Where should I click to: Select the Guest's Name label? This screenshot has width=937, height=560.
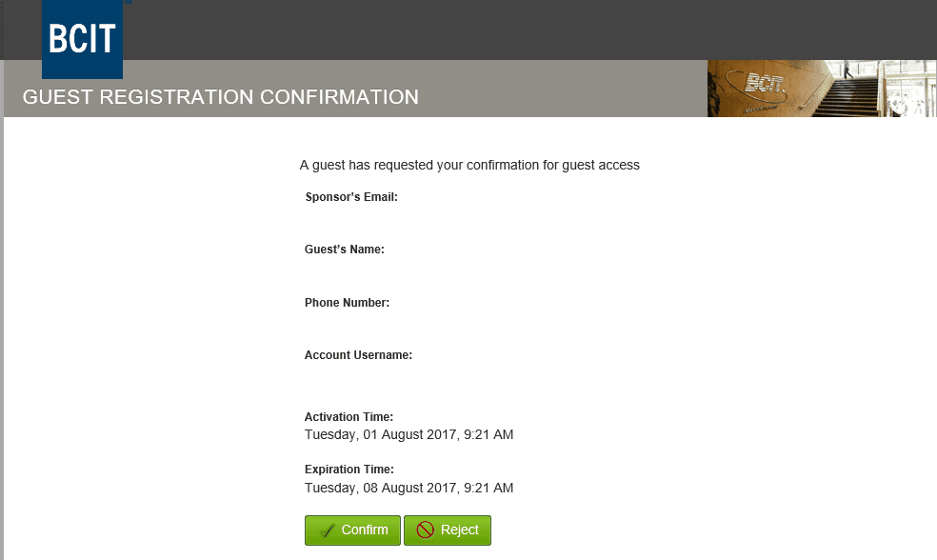click(345, 249)
